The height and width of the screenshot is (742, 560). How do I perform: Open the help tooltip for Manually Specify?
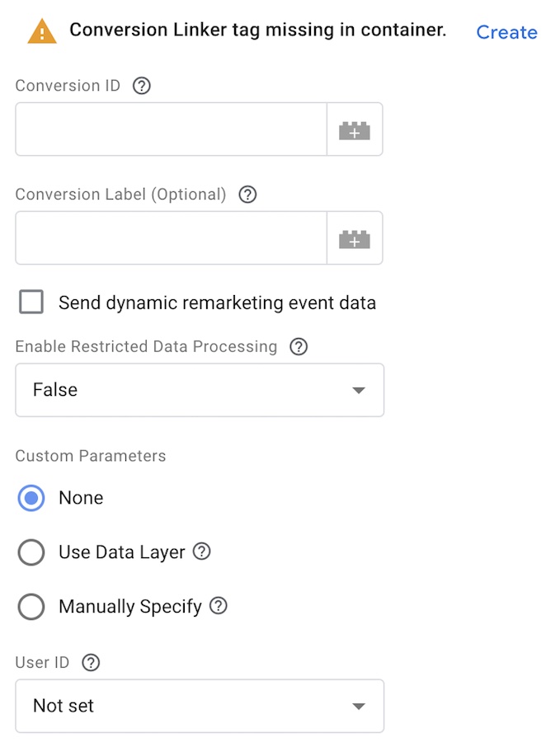[x=219, y=607]
